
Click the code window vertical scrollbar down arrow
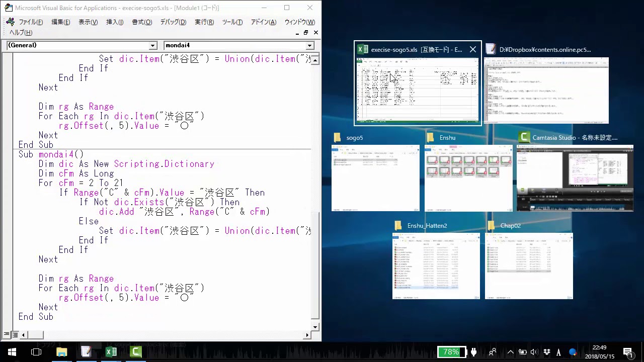[315, 327]
